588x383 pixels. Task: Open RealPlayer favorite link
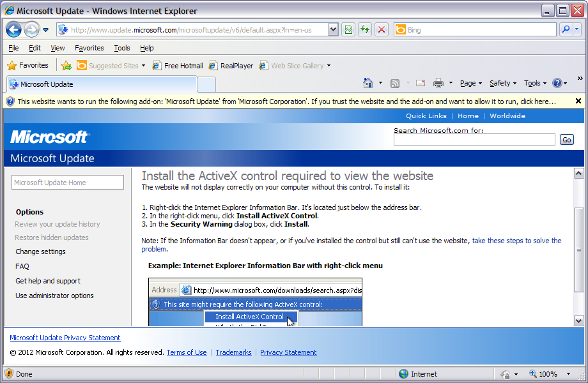(231, 66)
